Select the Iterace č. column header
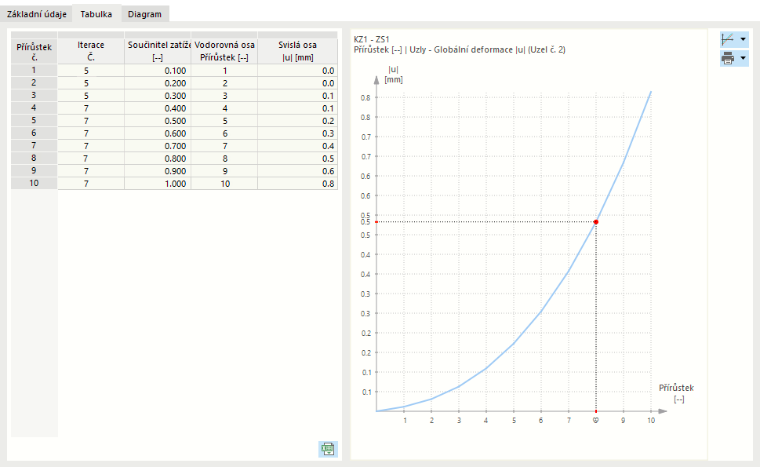Screen dimensions: 760x467 tap(91, 51)
